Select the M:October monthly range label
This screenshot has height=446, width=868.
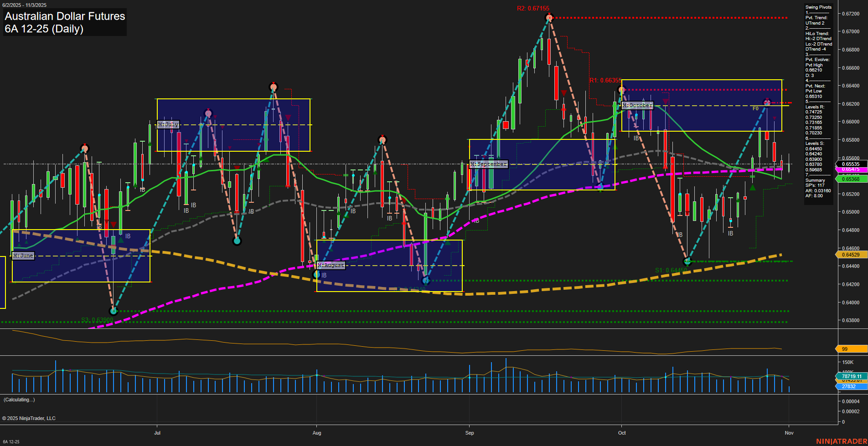637,105
